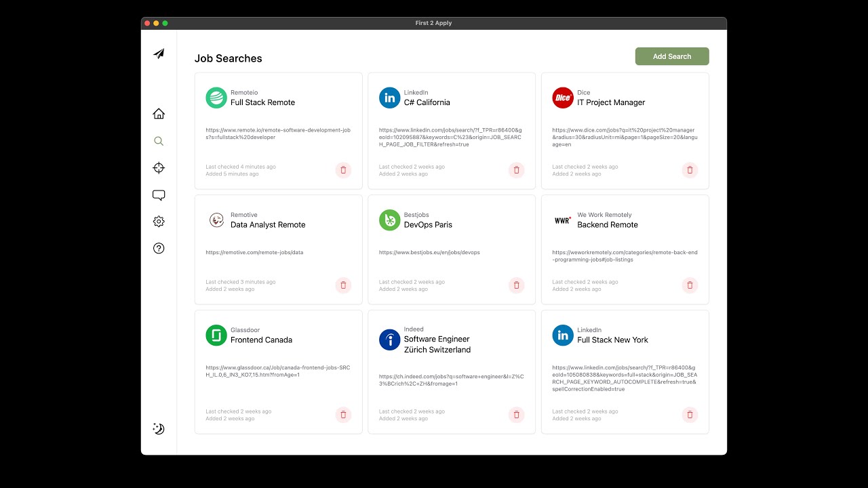Open the glassdoor.ca URL on Frontend Canada

click(278, 371)
